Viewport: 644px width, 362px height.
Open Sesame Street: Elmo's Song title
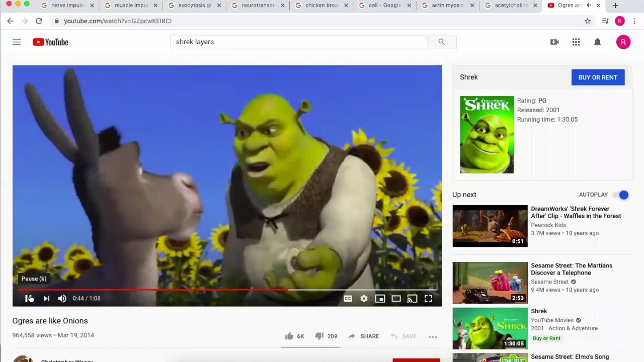click(x=570, y=357)
